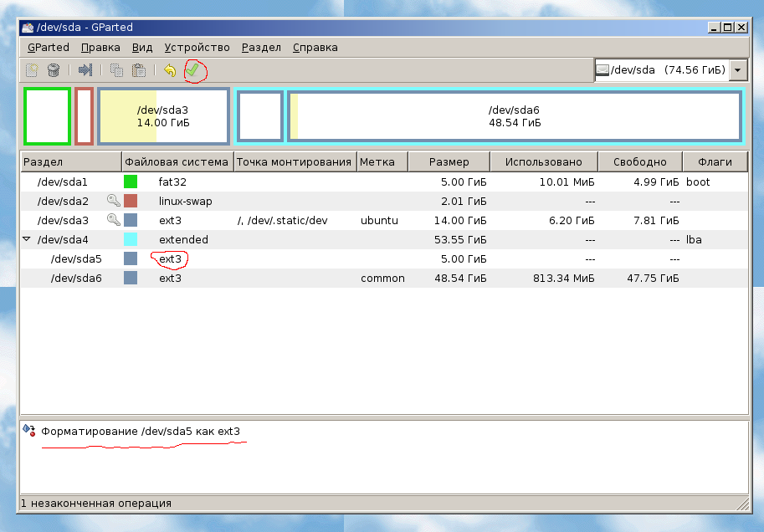This screenshot has width=764, height=532.
Task: Click the Copy partition toolbar icon
Action: [116, 70]
